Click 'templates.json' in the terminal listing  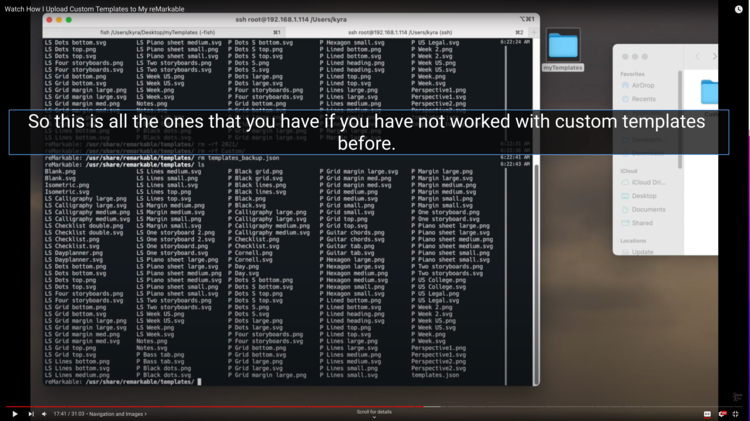click(435, 375)
